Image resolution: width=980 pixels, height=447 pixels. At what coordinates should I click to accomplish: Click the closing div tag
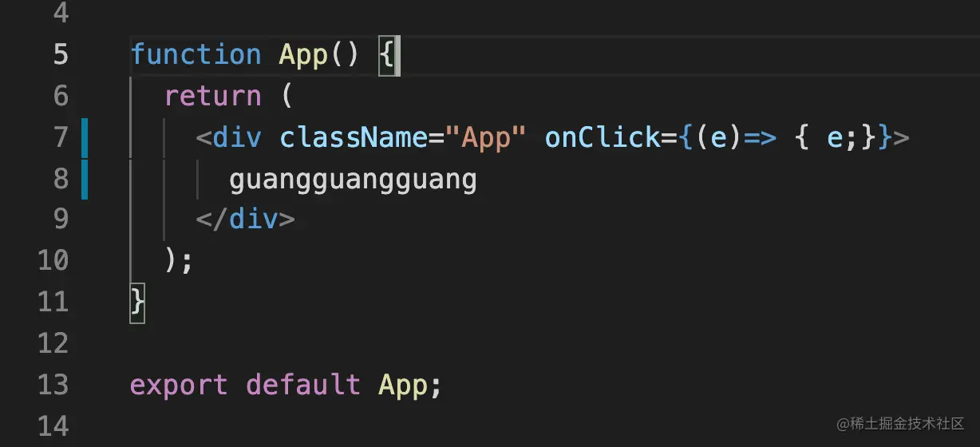[245, 219]
